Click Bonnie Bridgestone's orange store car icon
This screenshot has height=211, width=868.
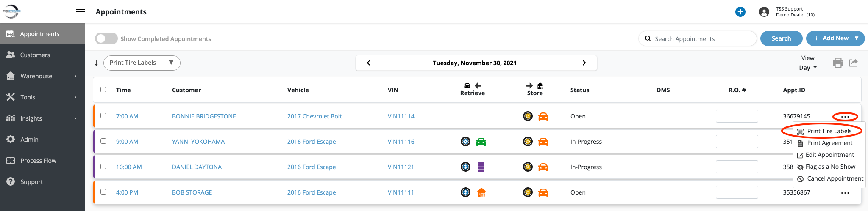point(543,116)
